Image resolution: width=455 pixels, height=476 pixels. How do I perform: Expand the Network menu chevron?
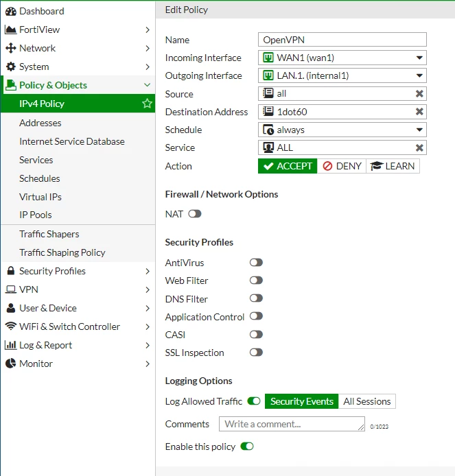click(148, 48)
